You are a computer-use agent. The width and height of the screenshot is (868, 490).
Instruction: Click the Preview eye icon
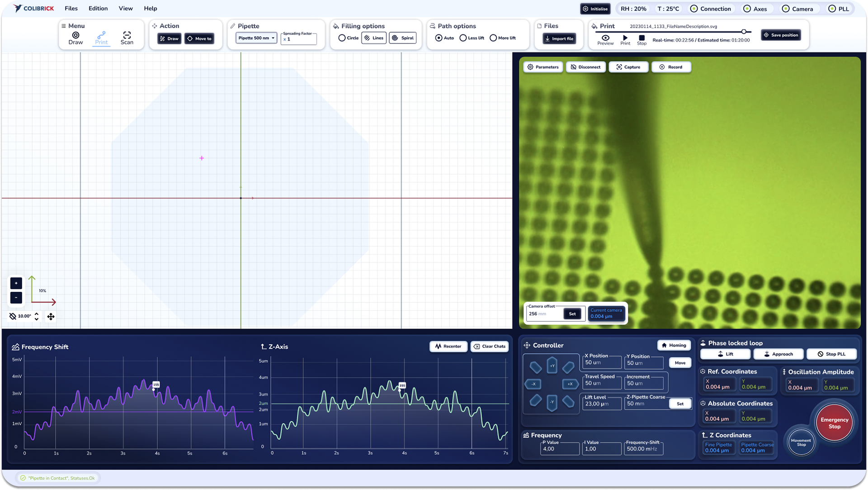(x=605, y=38)
